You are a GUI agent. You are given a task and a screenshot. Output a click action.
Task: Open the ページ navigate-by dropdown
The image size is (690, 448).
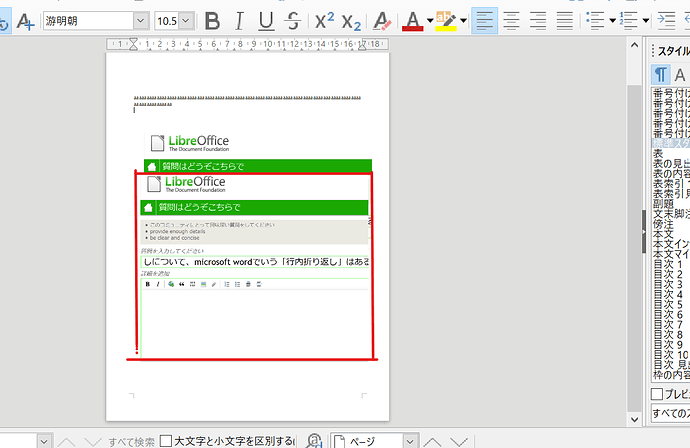pyautogui.click(x=410, y=441)
